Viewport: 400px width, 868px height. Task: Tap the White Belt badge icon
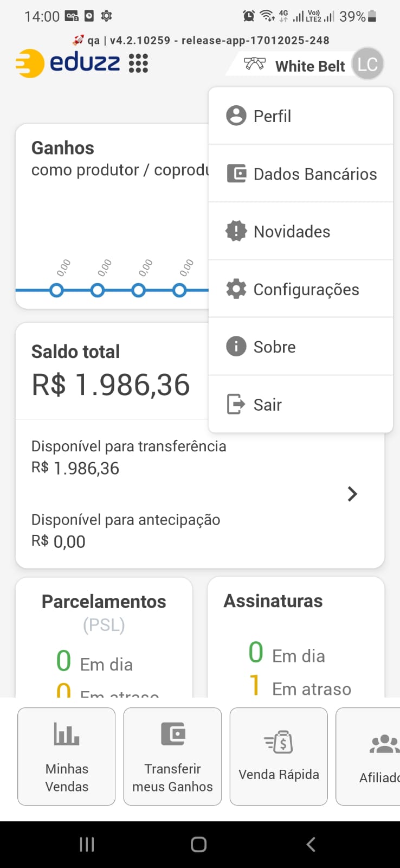254,64
